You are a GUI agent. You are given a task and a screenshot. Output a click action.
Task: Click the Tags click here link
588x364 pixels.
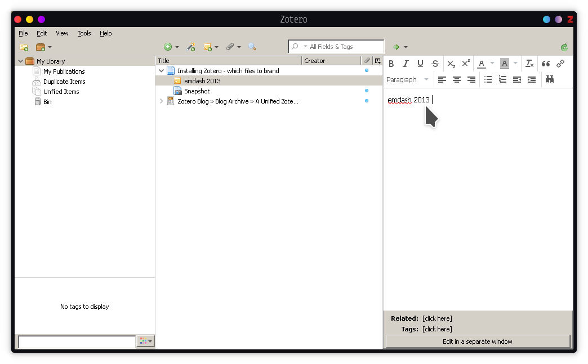(x=437, y=329)
